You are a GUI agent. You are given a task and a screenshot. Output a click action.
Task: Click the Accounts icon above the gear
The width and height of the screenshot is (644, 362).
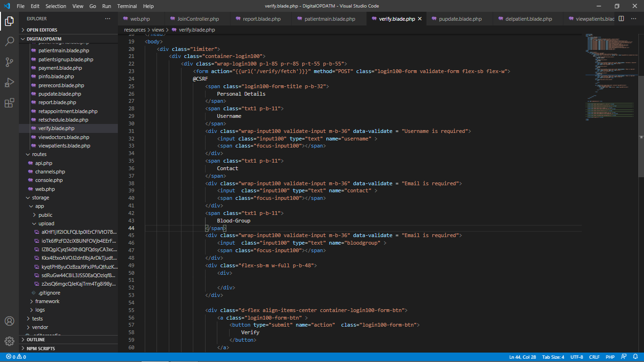9,321
